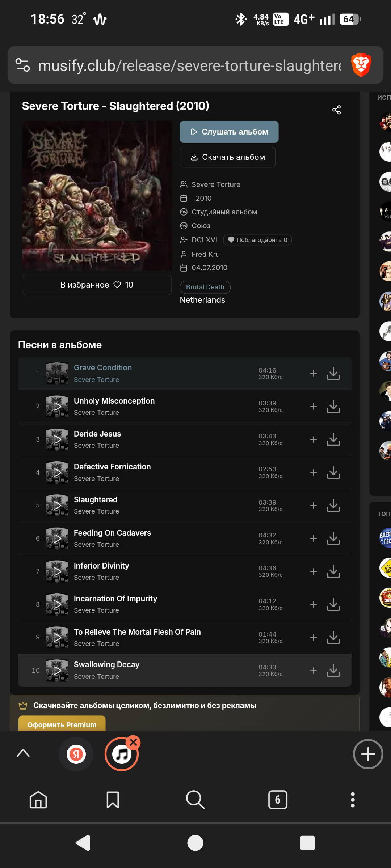Open the Slaughtered album cover image

[x=97, y=196]
